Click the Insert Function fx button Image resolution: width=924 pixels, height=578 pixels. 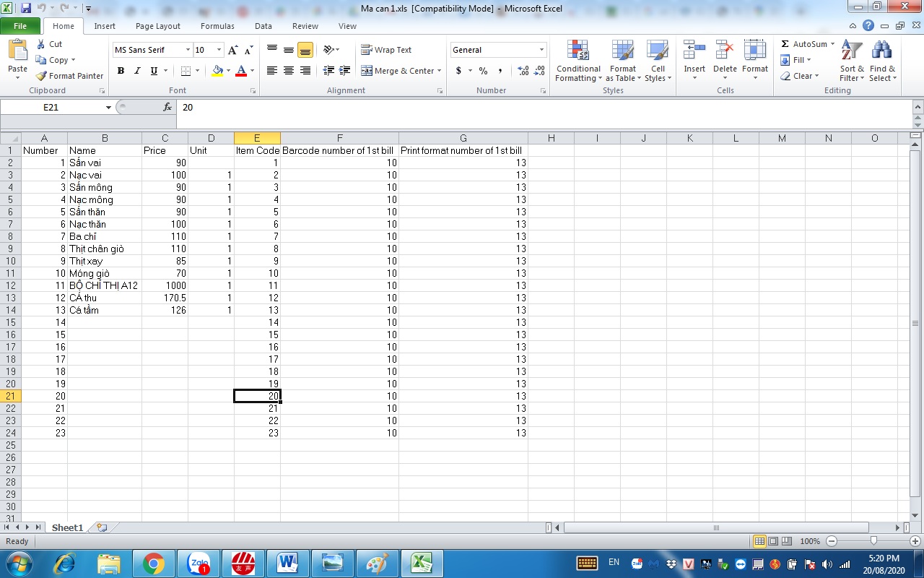(167, 107)
